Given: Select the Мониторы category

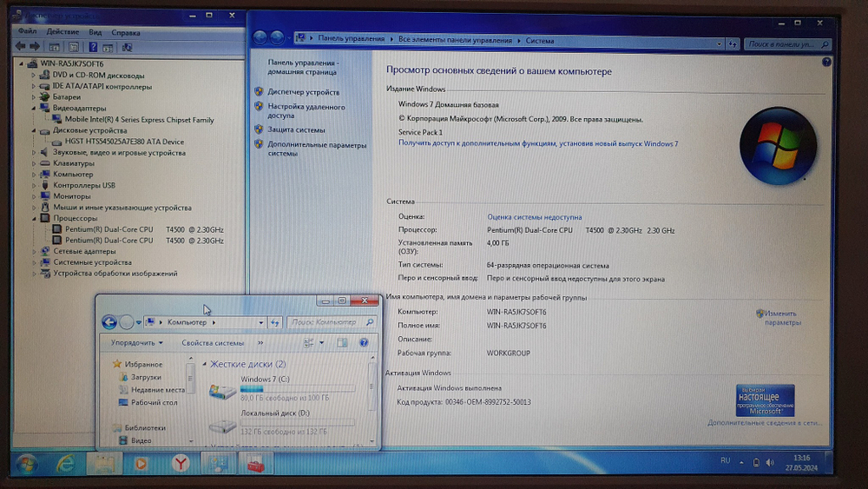Looking at the screenshot, I should point(72,196).
